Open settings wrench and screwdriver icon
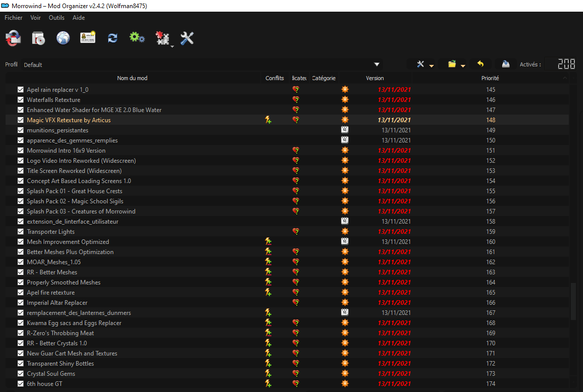Image resolution: width=583 pixels, height=392 pixels. point(187,38)
